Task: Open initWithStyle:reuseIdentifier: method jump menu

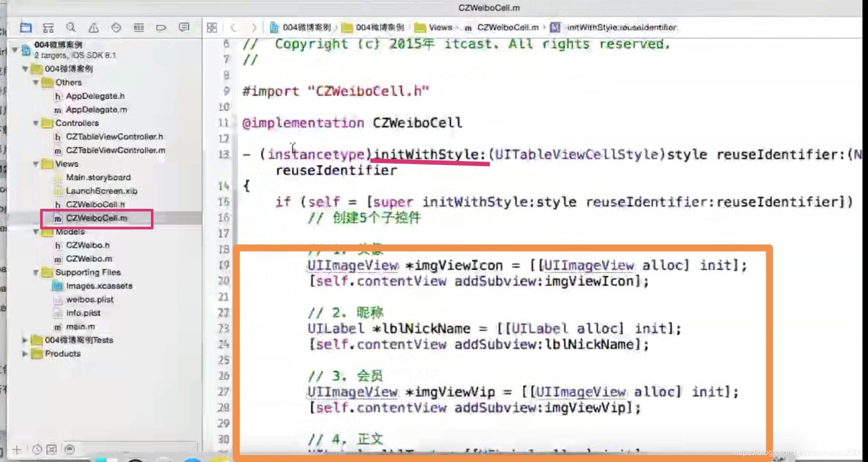Action: coord(614,28)
